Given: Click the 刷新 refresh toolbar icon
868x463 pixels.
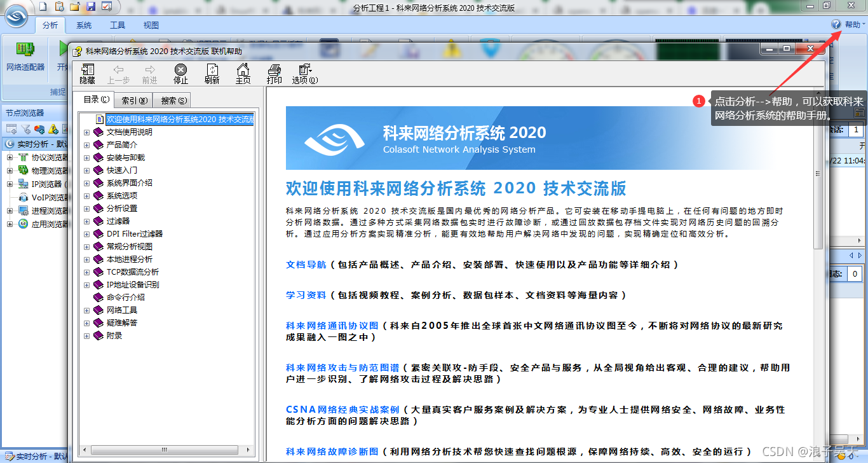Looking at the screenshot, I should tap(212, 74).
